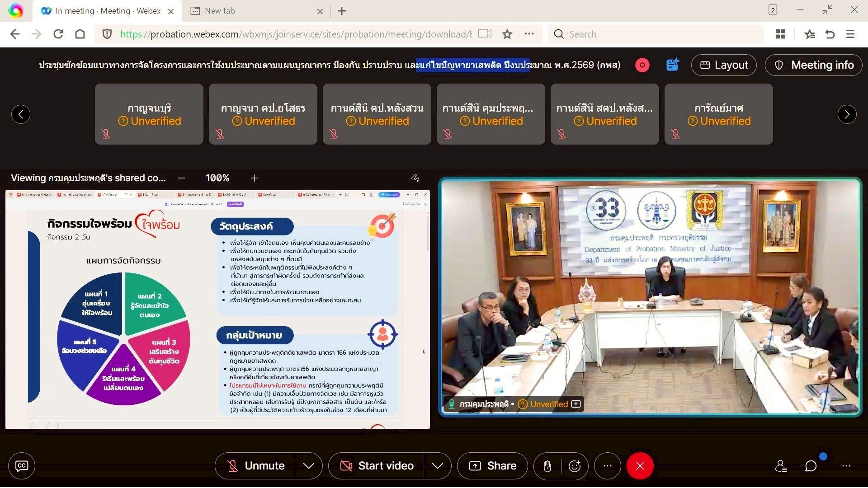Open the chat panel icon
This screenshot has height=488, width=868.
[811, 466]
